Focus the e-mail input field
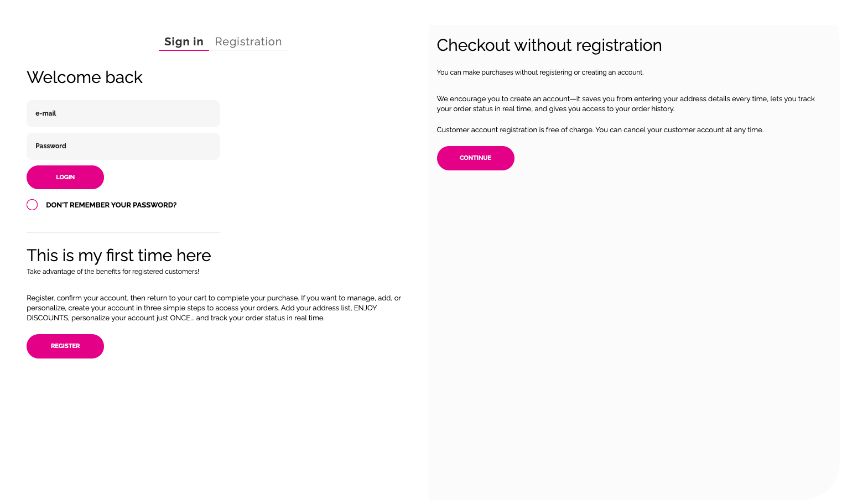The image size is (842, 504). (123, 113)
